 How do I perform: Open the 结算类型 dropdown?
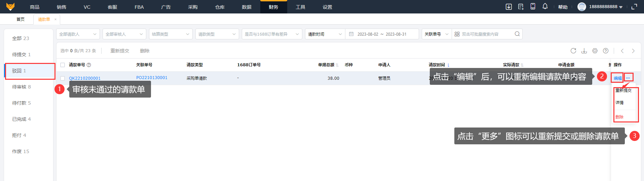(171, 34)
